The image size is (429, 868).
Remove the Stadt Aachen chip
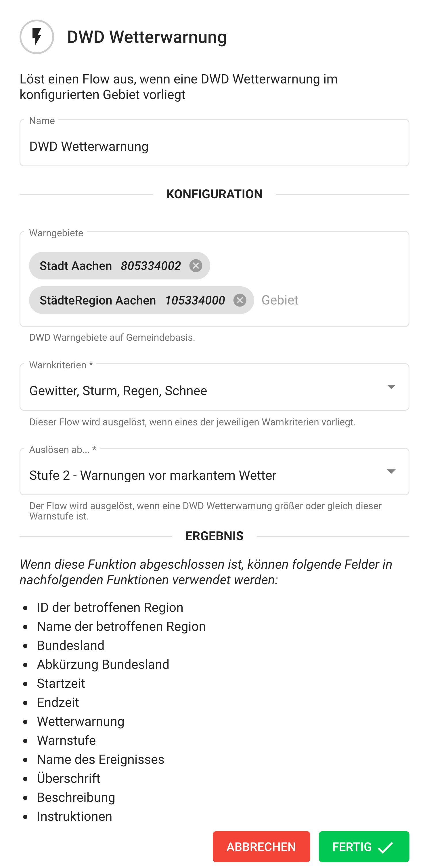(196, 266)
